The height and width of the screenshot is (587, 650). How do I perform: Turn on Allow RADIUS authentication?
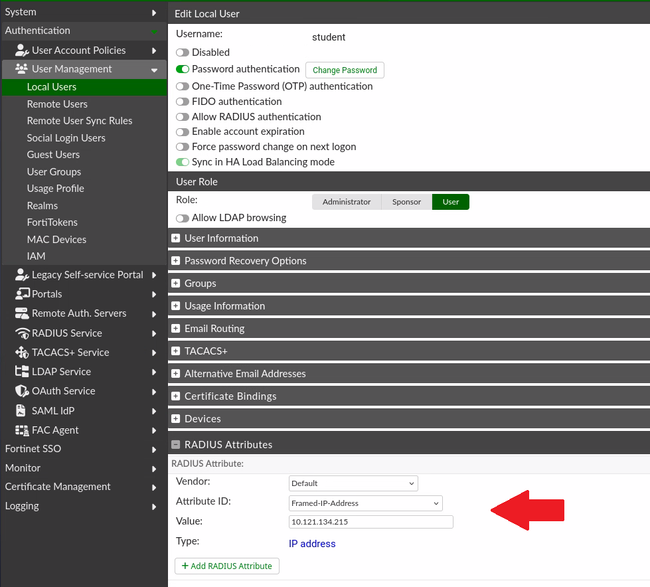pyautogui.click(x=182, y=117)
